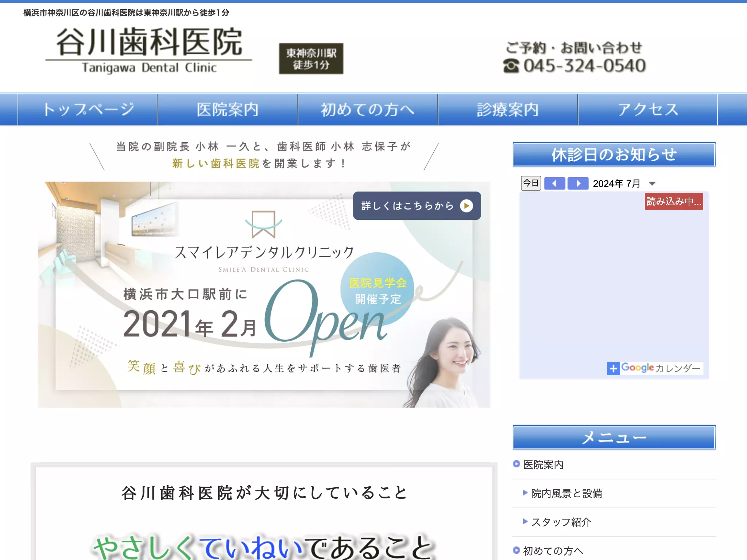Viewport: 747px width, 560px height.
Task: Go to previous month in calendar
Action: coord(554,183)
